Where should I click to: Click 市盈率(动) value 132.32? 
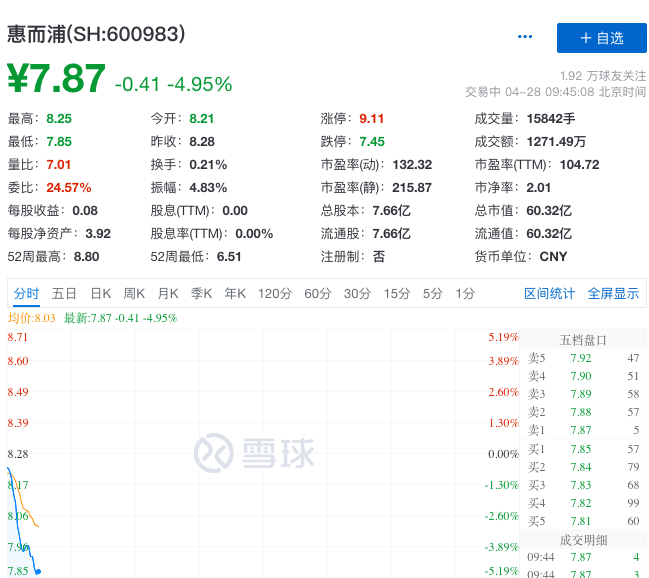(412, 165)
